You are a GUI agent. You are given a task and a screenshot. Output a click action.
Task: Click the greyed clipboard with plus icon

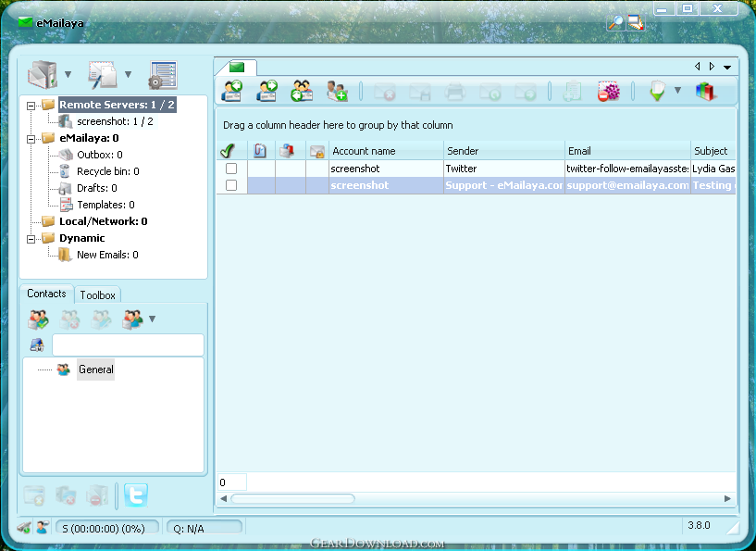[572, 91]
